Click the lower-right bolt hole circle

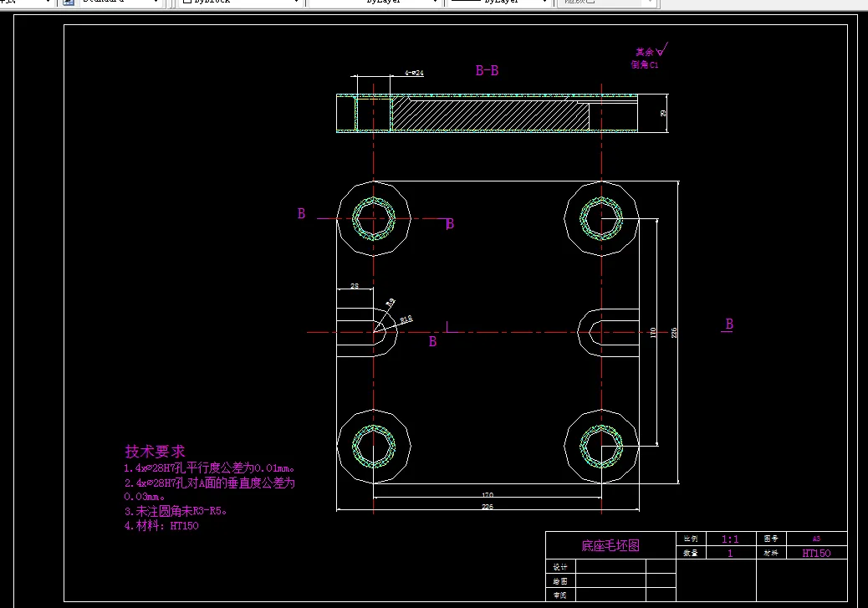(601, 446)
